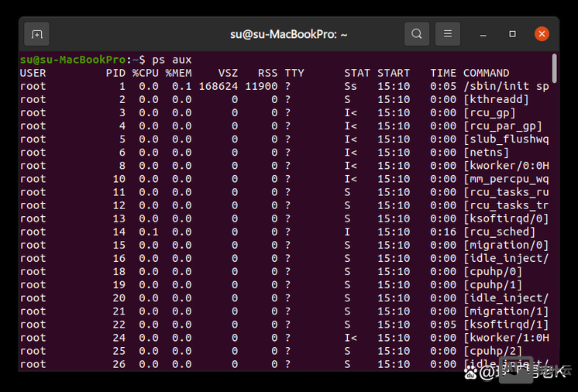Click the USER column header
578x392 pixels.
(x=33, y=73)
